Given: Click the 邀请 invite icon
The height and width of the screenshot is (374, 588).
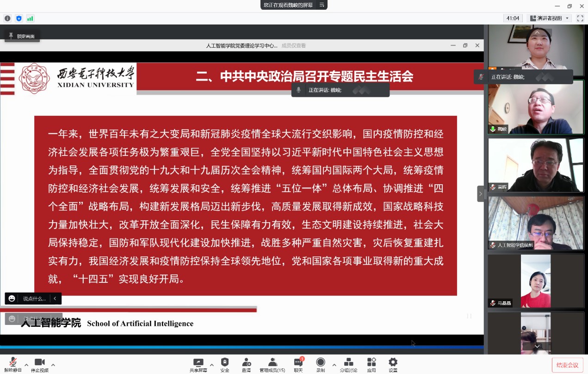Looking at the screenshot, I should pos(246,364).
